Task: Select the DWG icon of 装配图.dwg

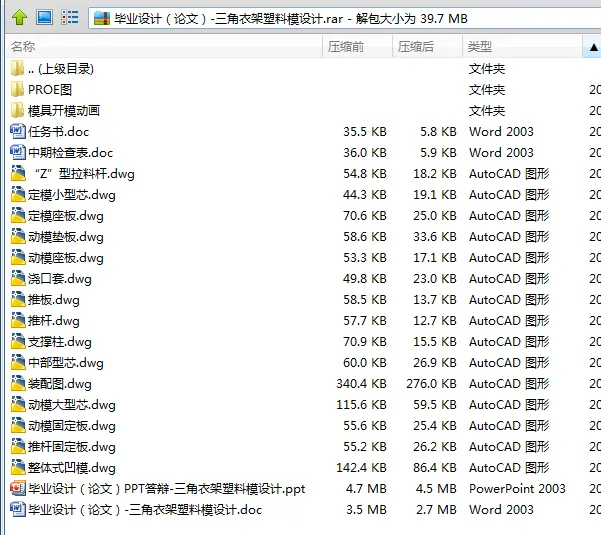Action: (x=18, y=384)
